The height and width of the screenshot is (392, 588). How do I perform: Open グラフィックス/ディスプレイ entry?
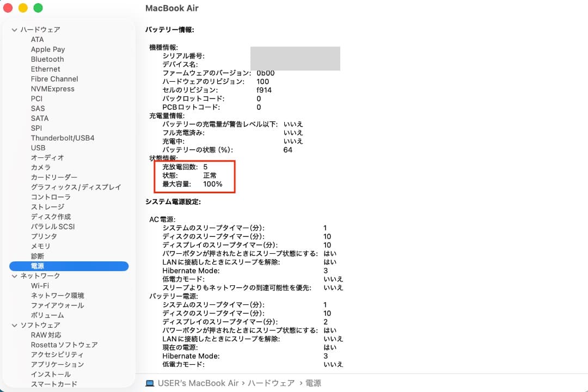click(76, 187)
